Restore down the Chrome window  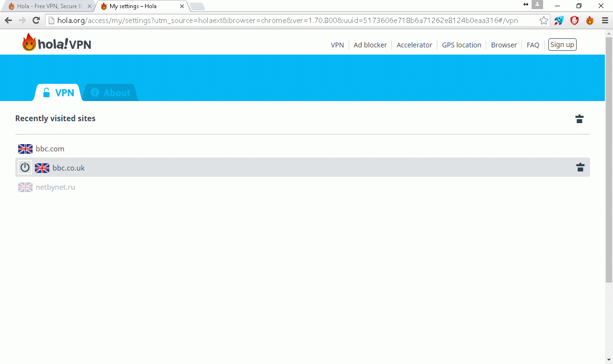579,6
